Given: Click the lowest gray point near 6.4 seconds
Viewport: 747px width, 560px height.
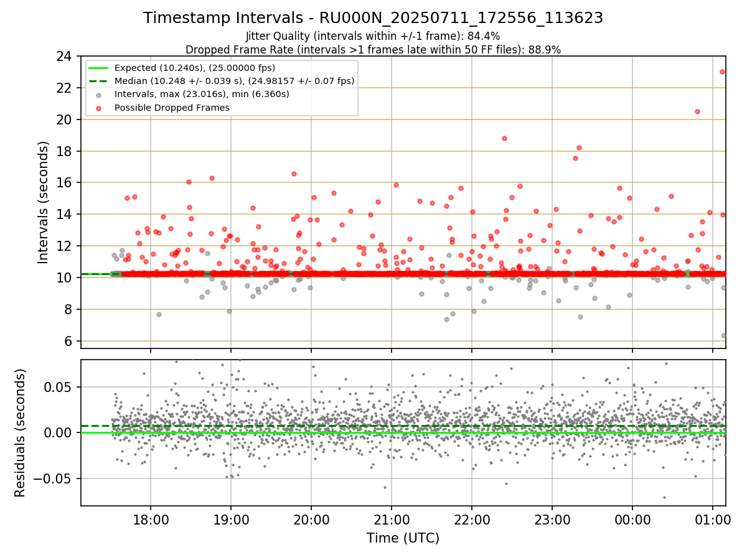Looking at the screenshot, I should 723,335.
